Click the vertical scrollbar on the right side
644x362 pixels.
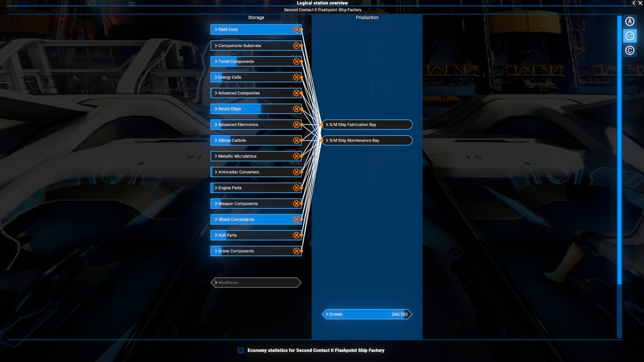[619, 151]
